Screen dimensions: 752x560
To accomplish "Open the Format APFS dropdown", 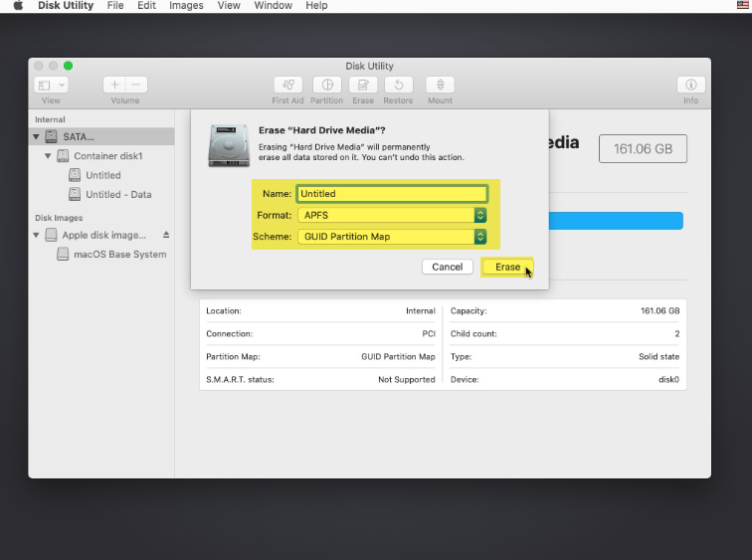I will pos(392,215).
